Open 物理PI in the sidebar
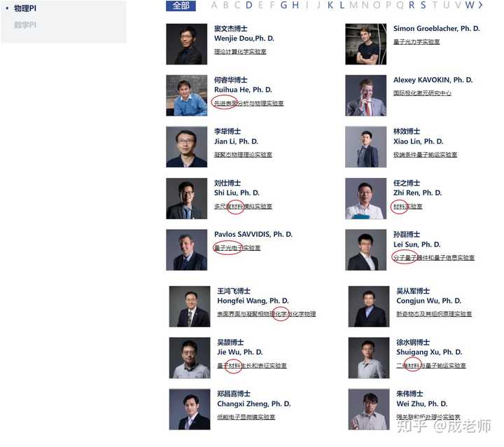This screenshot has height=447, width=504. (25, 8)
